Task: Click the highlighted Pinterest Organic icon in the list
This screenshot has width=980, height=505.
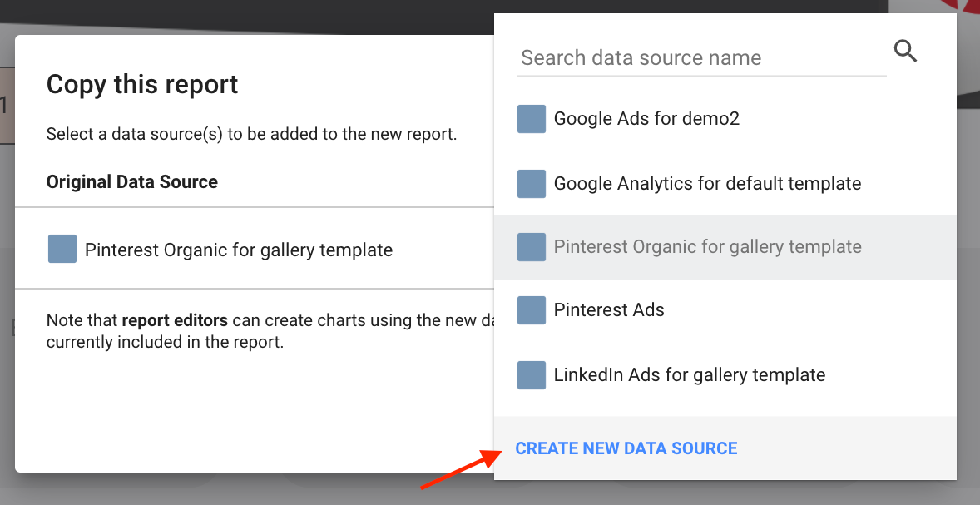Action: 532,247
